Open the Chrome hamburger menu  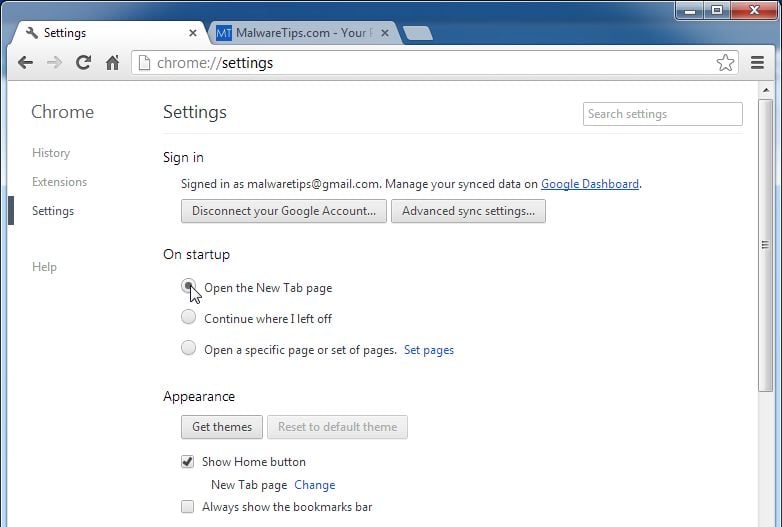(757, 63)
